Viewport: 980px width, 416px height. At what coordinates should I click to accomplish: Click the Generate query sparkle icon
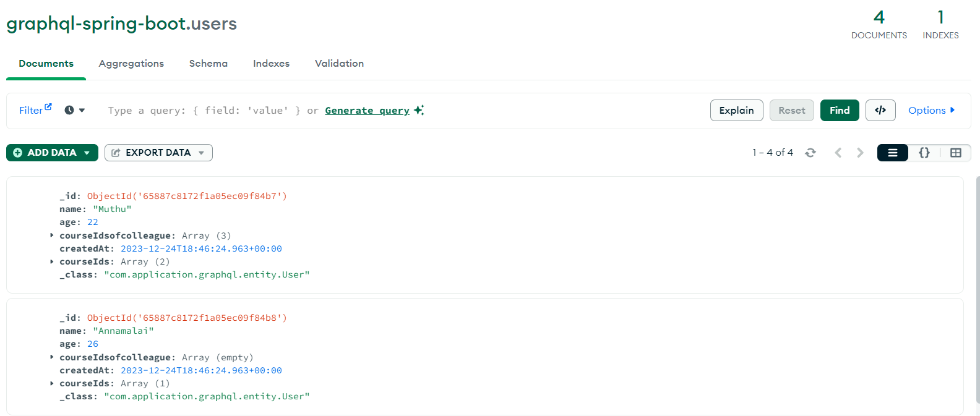click(418, 109)
